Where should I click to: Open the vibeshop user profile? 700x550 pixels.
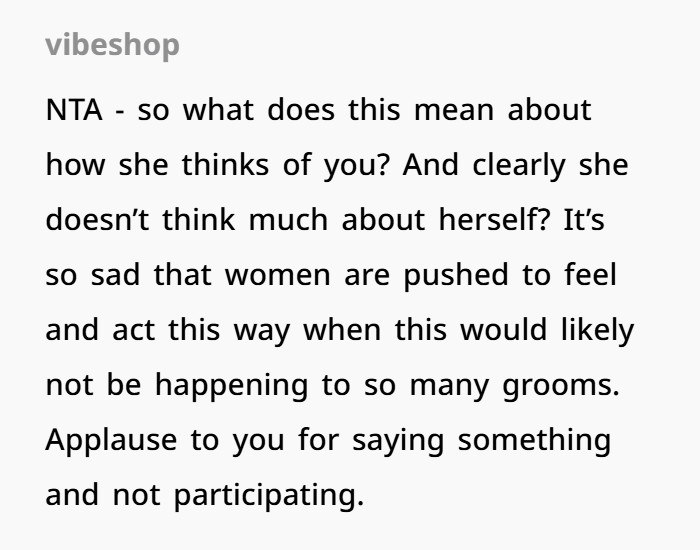tap(113, 46)
